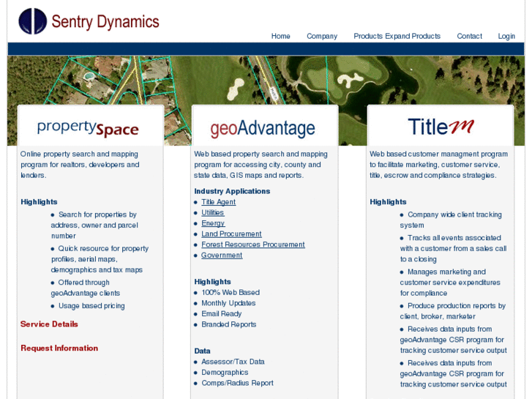Click 'Email Ready' list item
The height and width of the screenshot is (399, 532).
tap(222, 314)
